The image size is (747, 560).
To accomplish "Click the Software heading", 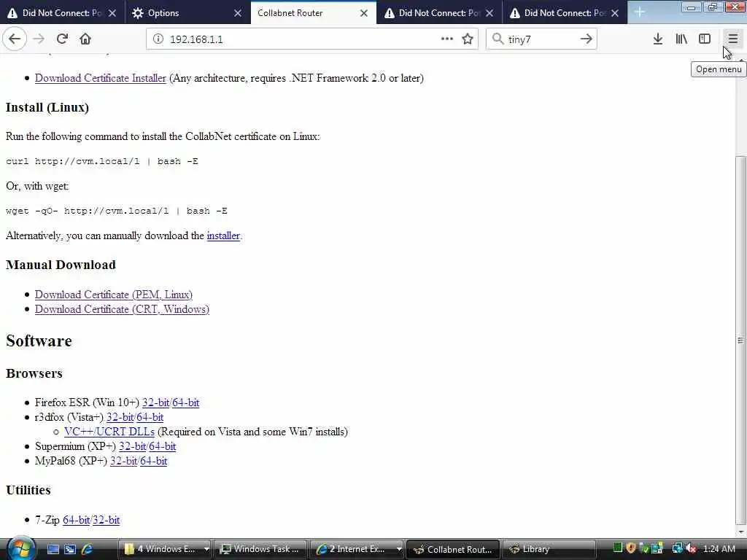I will click(39, 341).
